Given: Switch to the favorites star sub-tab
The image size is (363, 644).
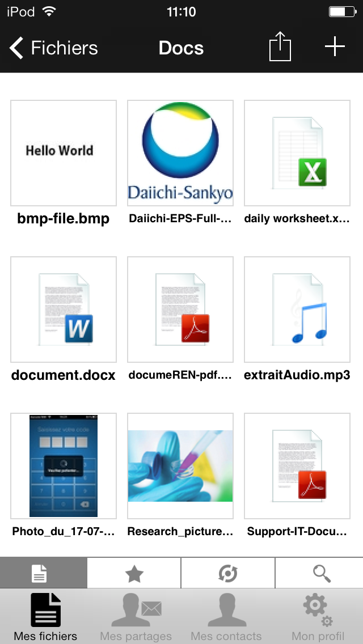Looking at the screenshot, I should click(134, 573).
